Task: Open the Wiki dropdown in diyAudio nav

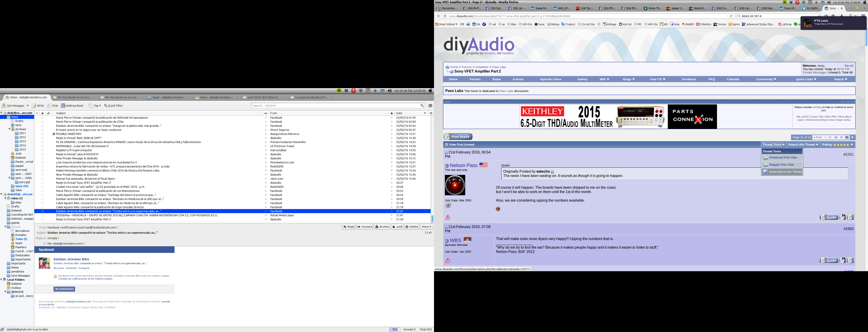Action: [604, 79]
